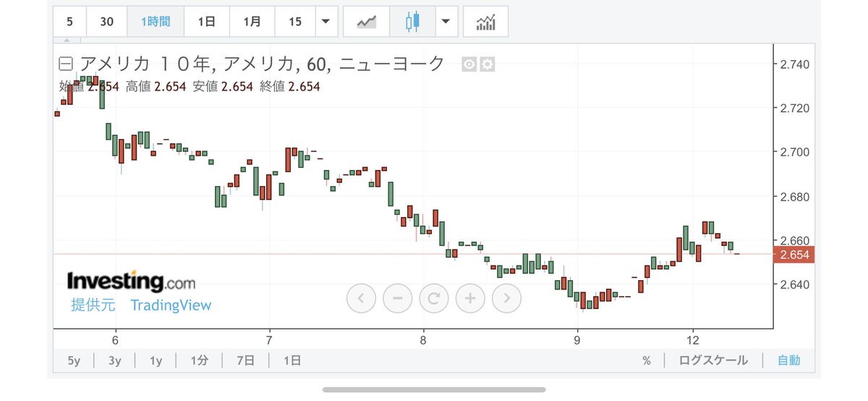Open the indicators icon
Viewport: 868px width, 401px height.
coord(485,22)
